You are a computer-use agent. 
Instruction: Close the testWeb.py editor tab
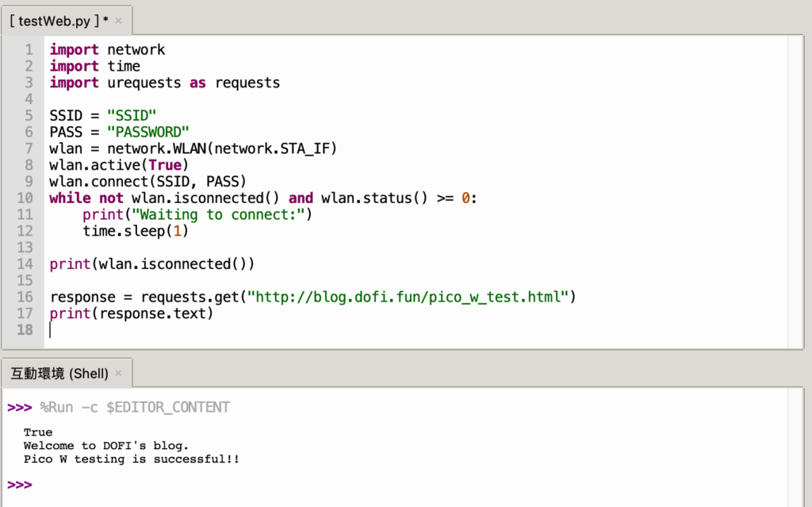pos(119,20)
